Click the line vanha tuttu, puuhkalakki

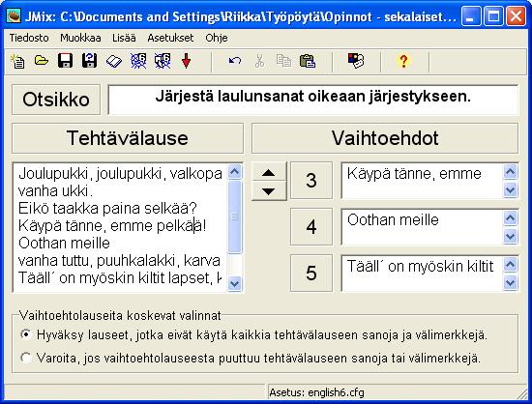[x=119, y=260]
